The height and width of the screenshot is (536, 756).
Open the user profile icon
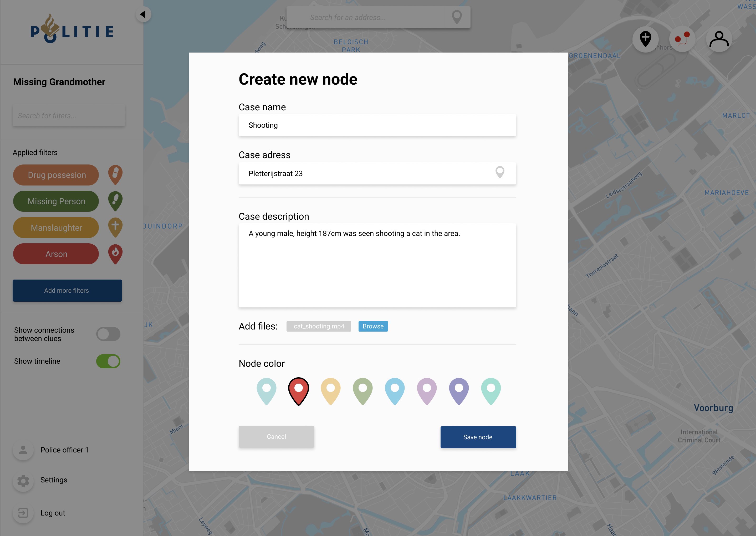pos(719,39)
